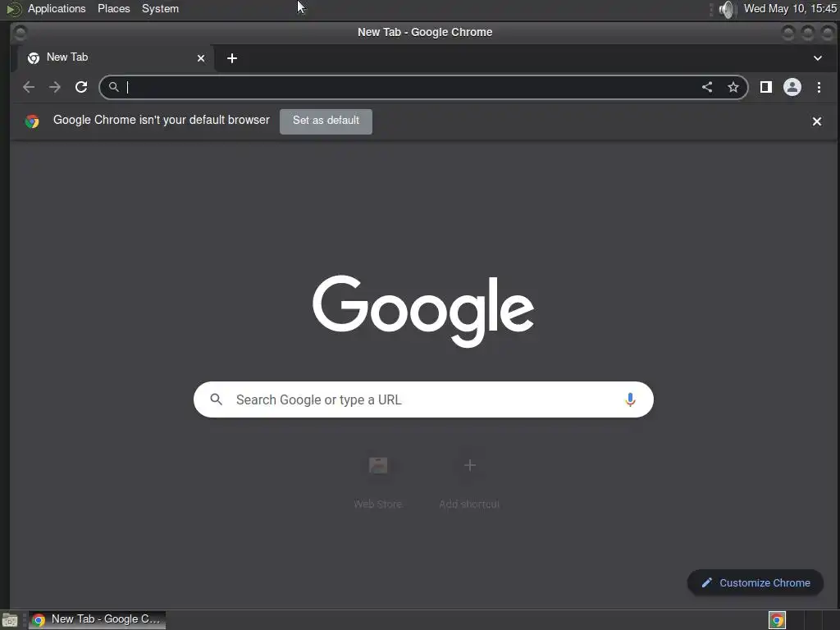Viewport: 840px width, 630px height.
Task: Click the volume speaker icon
Action: (x=727, y=9)
